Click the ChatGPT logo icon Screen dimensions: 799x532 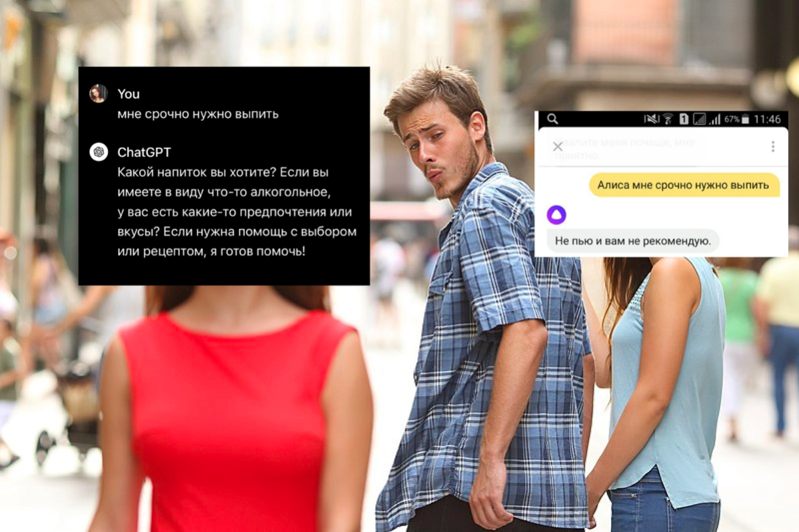[99, 152]
